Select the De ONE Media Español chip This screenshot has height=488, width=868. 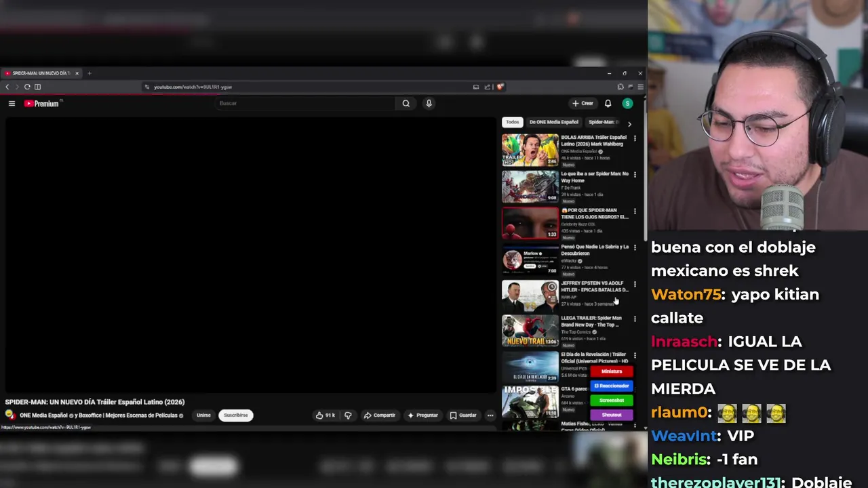point(553,122)
